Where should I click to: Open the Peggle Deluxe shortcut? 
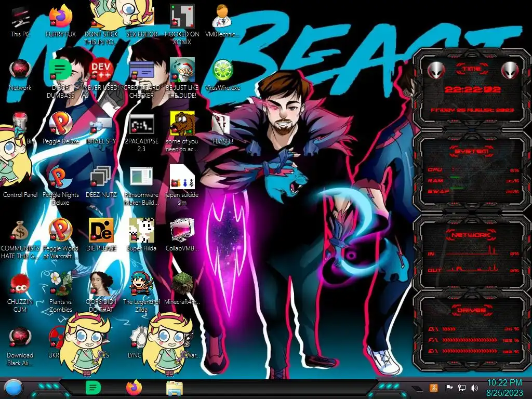coord(61,124)
